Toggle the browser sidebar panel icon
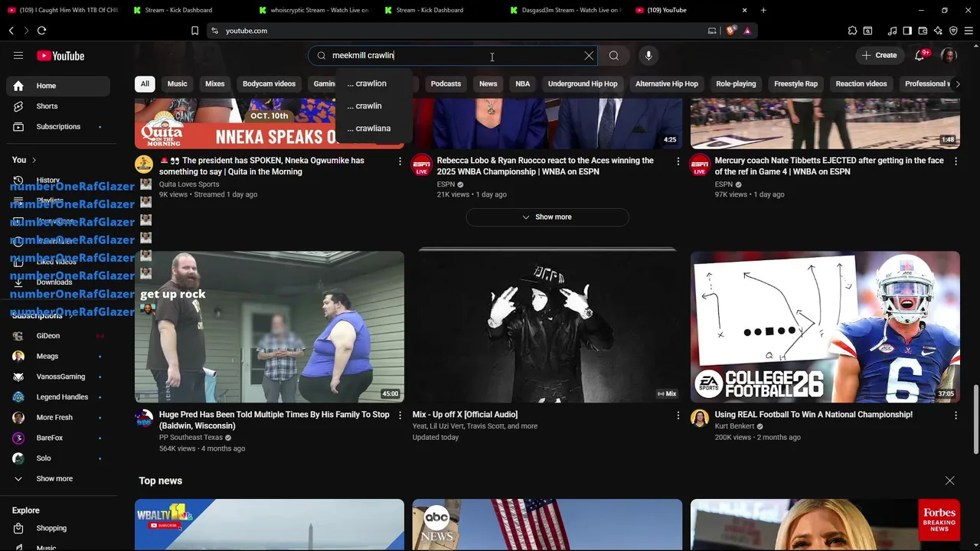This screenshot has height=551, width=980. tap(907, 31)
